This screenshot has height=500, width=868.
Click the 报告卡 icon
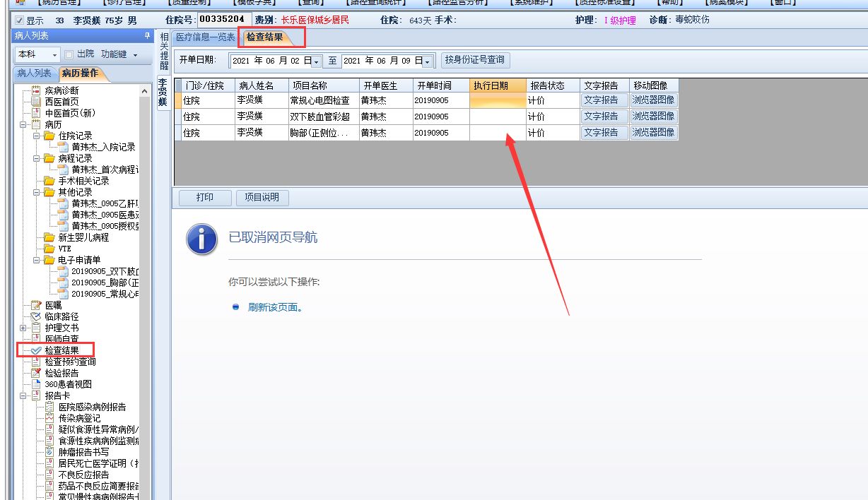(x=36, y=395)
